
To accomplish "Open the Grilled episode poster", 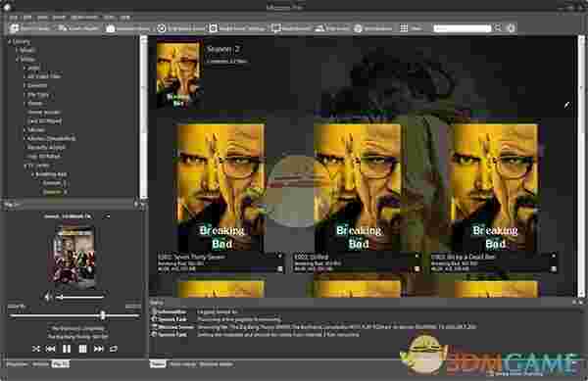I will tap(358, 187).
